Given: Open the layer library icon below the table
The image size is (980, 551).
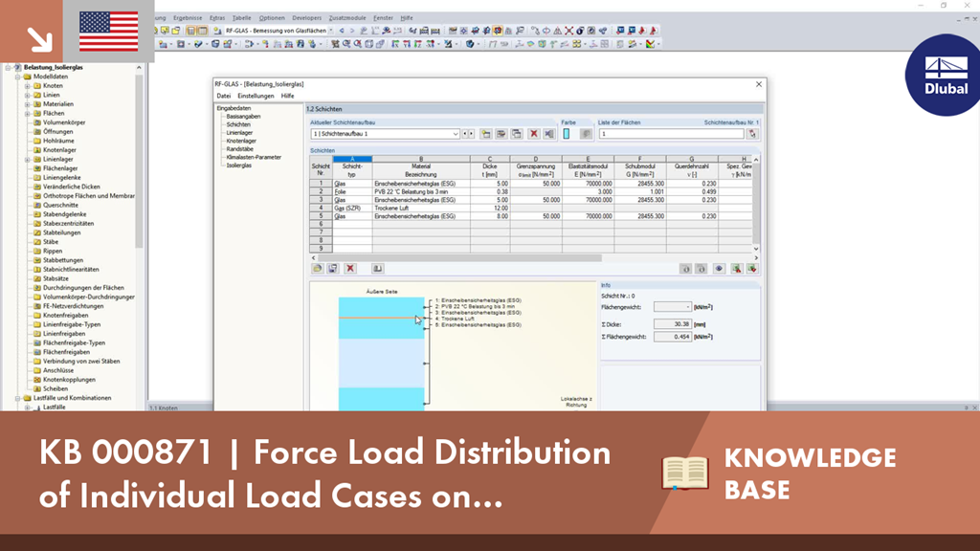Looking at the screenshot, I should 318,269.
